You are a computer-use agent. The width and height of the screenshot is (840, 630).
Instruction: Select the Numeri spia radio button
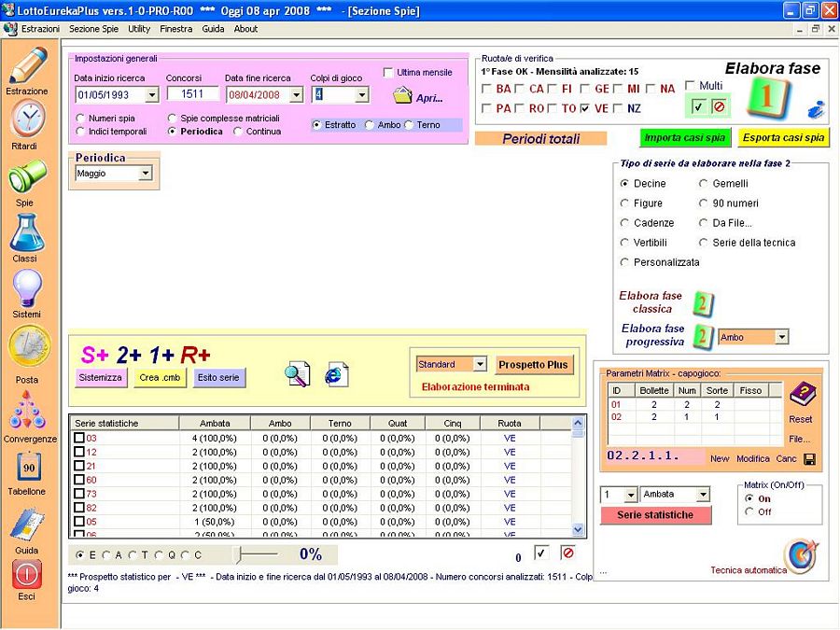click(80, 118)
